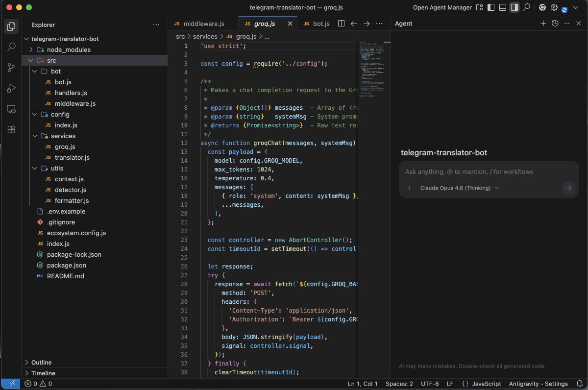This screenshot has height=390, width=588.
Task: Open the Source Control view
Action: tap(11, 68)
